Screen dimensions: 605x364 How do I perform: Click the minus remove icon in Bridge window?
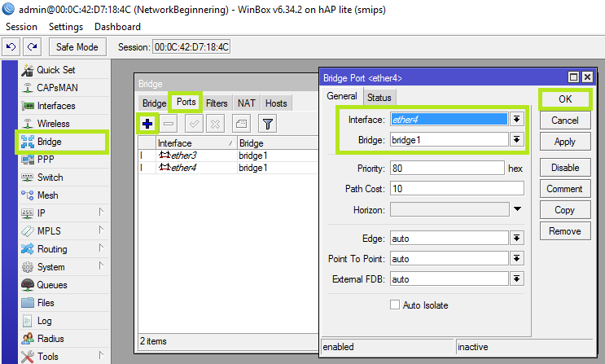pos(169,124)
